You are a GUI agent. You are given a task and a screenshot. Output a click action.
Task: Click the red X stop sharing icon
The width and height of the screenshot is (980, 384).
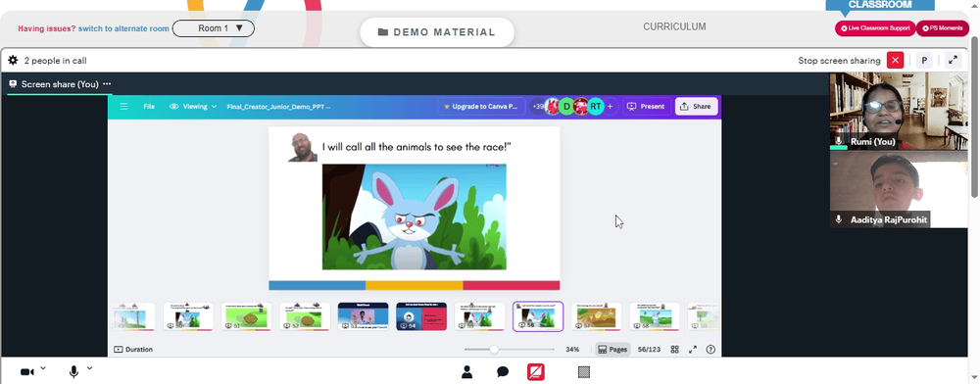[x=896, y=61]
